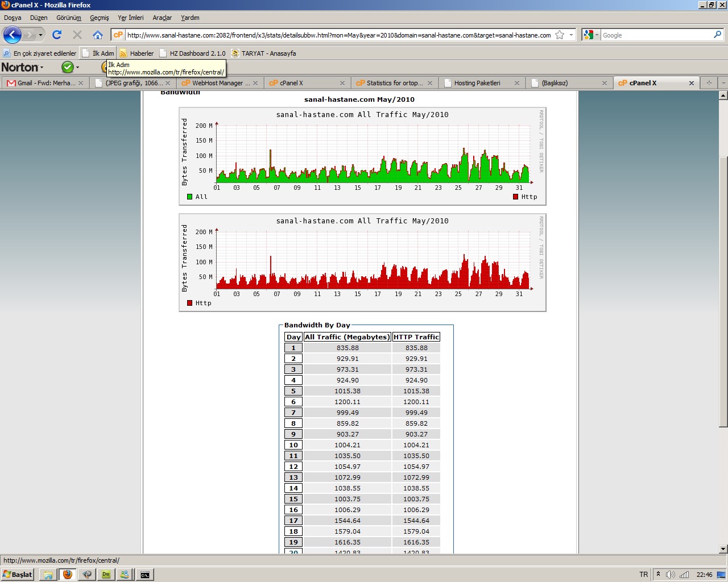Image resolution: width=728 pixels, height=582 pixels.
Task: Click into the Google search box
Action: tap(656, 35)
